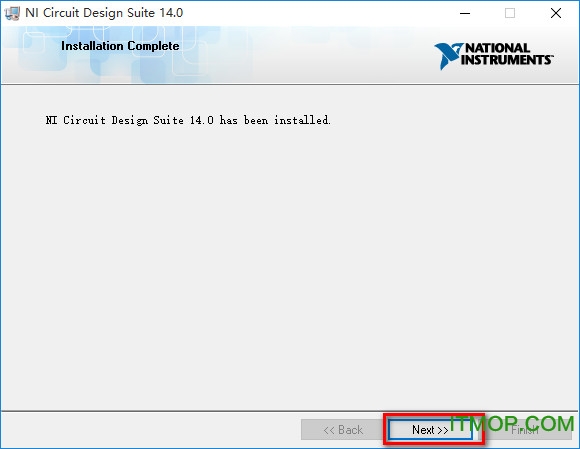The image size is (580, 449).
Task: Click the window title 'NI Circuit Design Suite 14.0'
Action: pos(104,13)
